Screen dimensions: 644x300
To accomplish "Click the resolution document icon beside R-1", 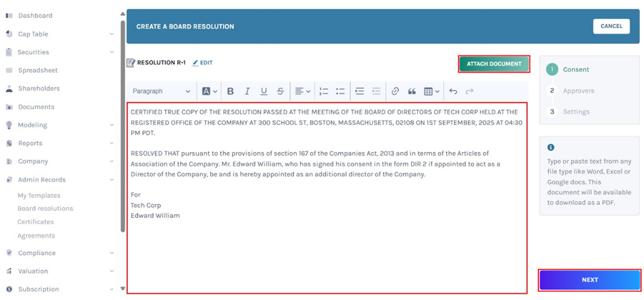I will (x=131, y=63).
